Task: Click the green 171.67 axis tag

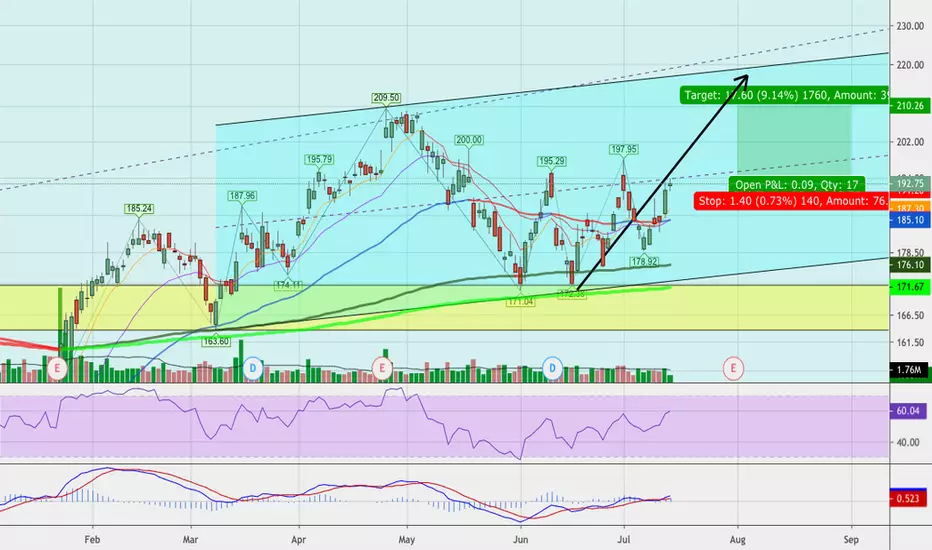Action: (x=910, y=287)
